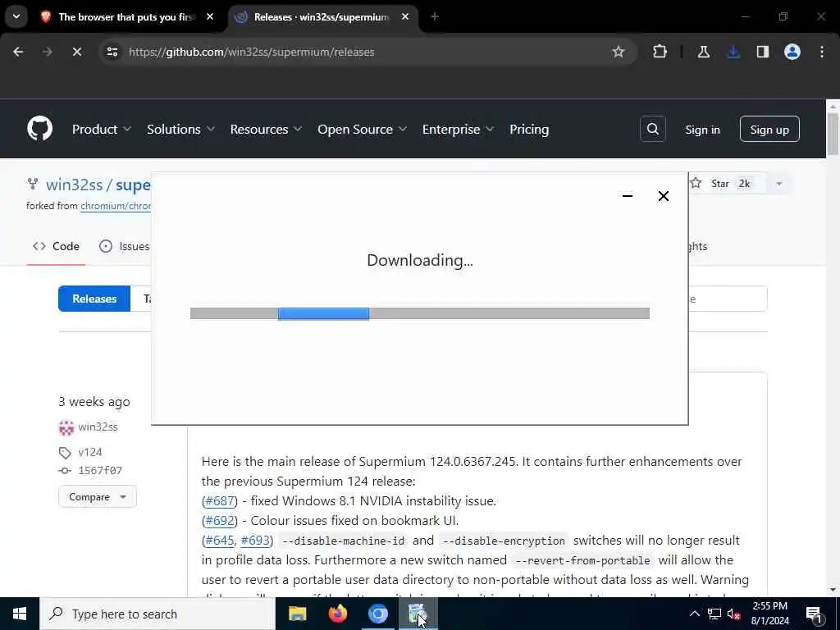Expand the Enterprise menu
This screenshot has height=630, width=840.
pos(458,129)
